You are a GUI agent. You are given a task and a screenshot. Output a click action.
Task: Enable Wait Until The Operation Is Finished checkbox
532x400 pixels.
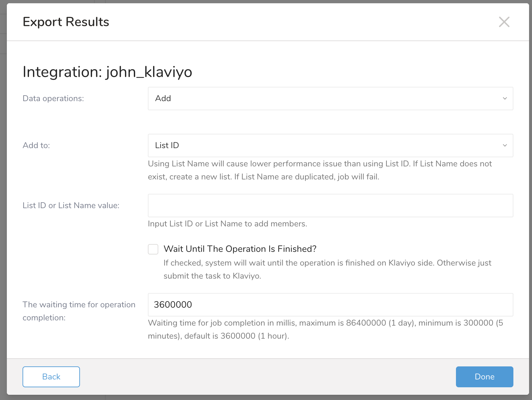coord(153,249)
